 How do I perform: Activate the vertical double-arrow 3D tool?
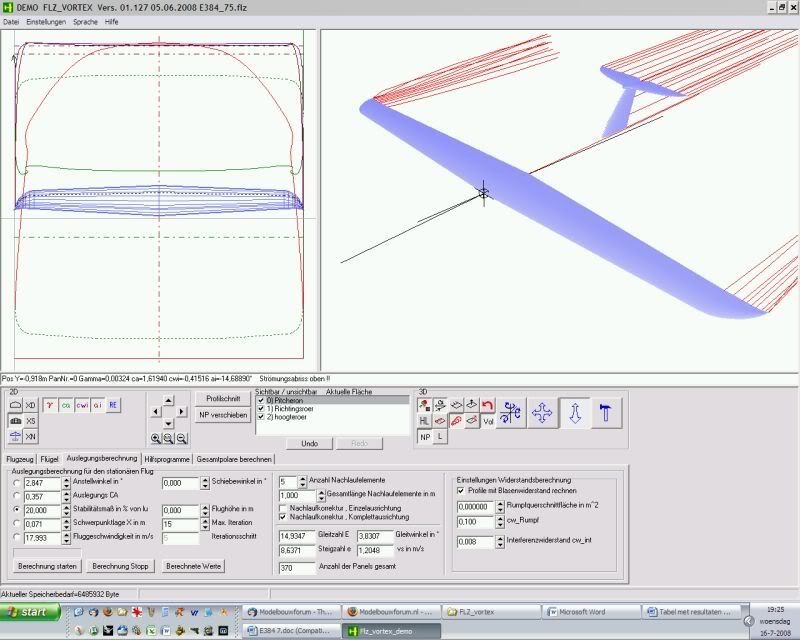(575, 412)
